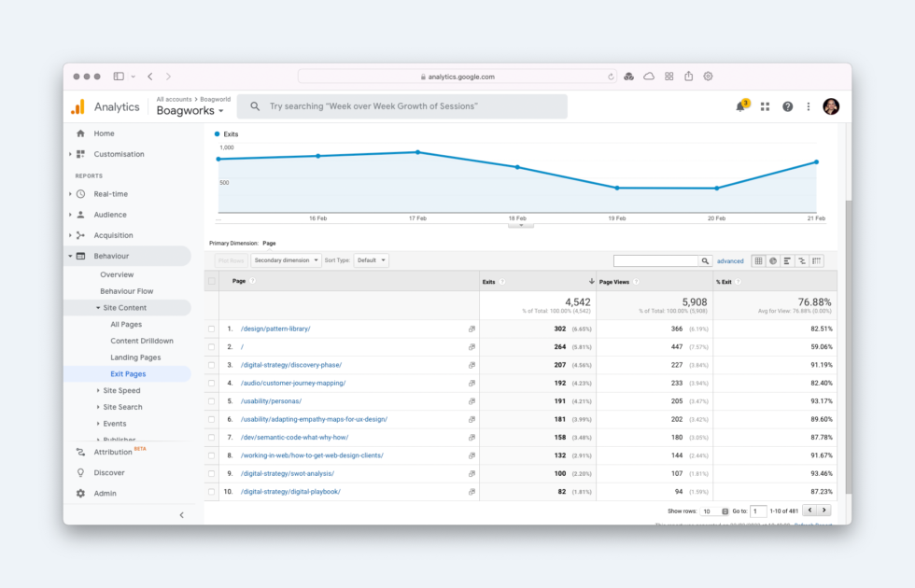
Task: Open the Help question mark icon
Action: coord(787,105)
